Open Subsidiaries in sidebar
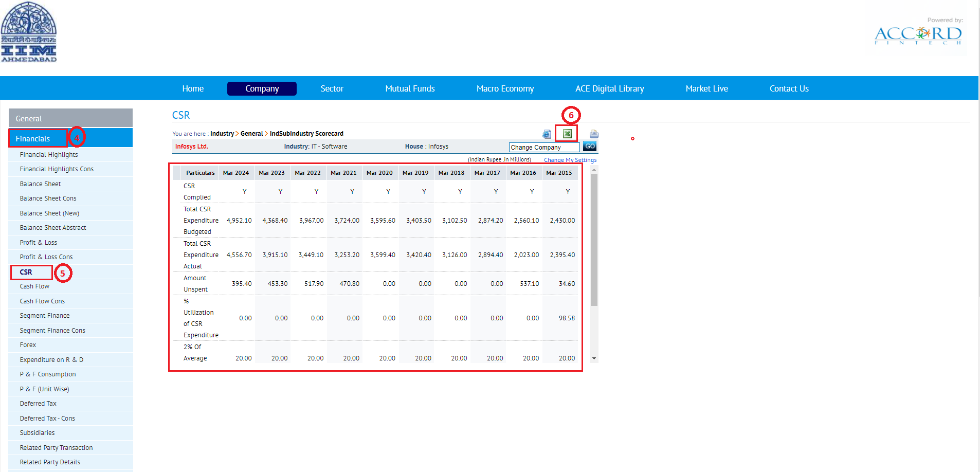 pos(37,433)
